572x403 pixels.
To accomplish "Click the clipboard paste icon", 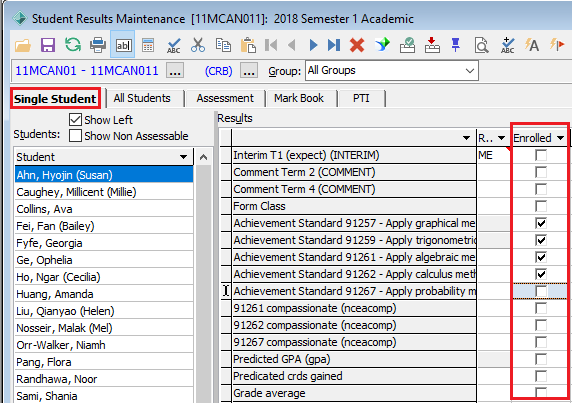I will (248, 45).
